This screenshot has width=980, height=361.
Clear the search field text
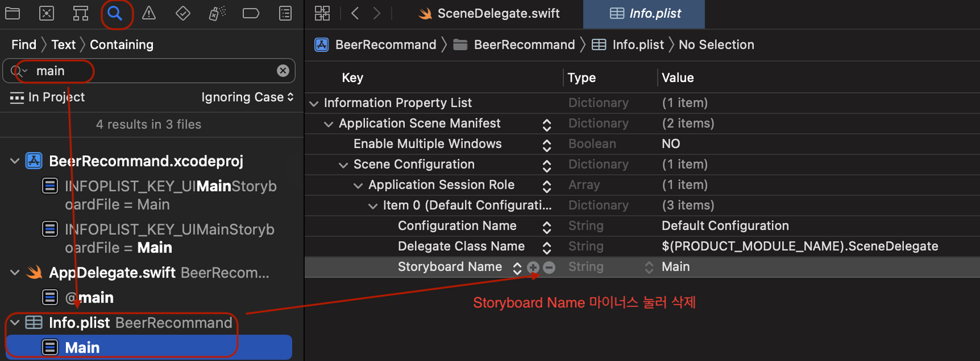point(282,71)
